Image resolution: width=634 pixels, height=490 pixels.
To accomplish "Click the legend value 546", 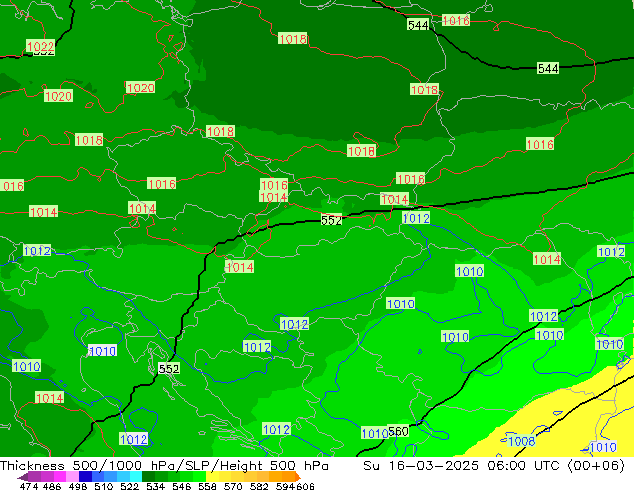I will pyautogui.click(x=181, y=486).
